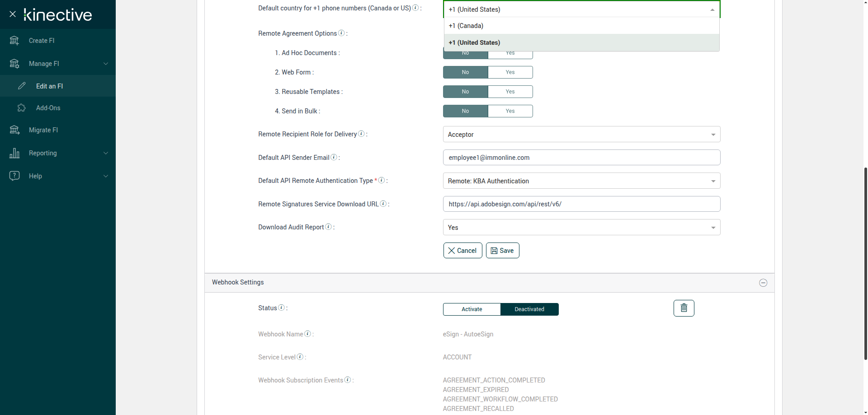Image resolution: width=868 pixels, height=415 pixels.
Task: Set Web Form to No
Action: pos(466,72)
